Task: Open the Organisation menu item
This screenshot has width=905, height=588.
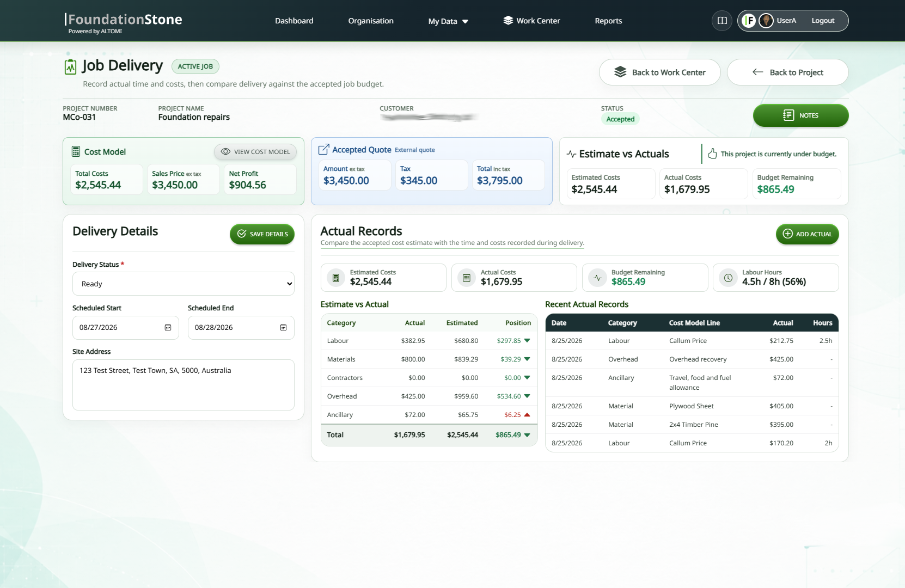Action: click(371, 21)
